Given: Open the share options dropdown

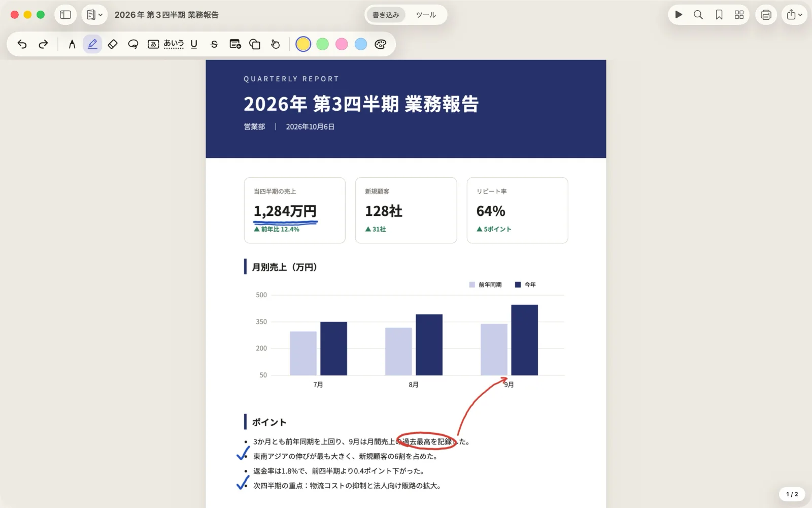Looking at the screenshot, I should coord(794,15).
